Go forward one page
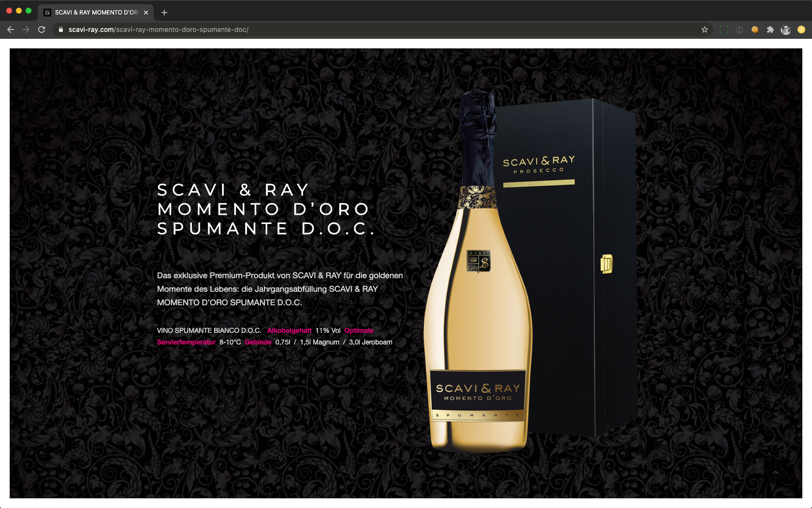 coord(26,30)
